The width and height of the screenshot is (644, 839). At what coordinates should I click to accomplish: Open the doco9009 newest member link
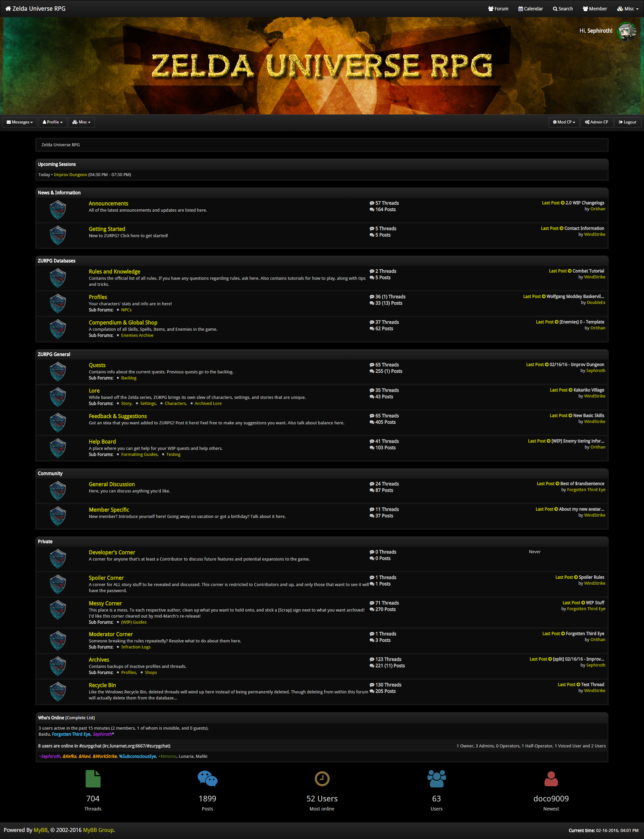[x=551, y=798]
